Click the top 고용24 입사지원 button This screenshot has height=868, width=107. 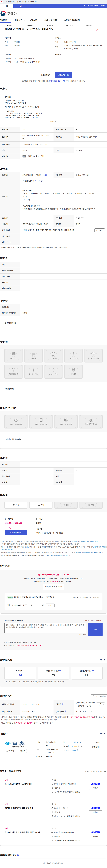(63, 75)
